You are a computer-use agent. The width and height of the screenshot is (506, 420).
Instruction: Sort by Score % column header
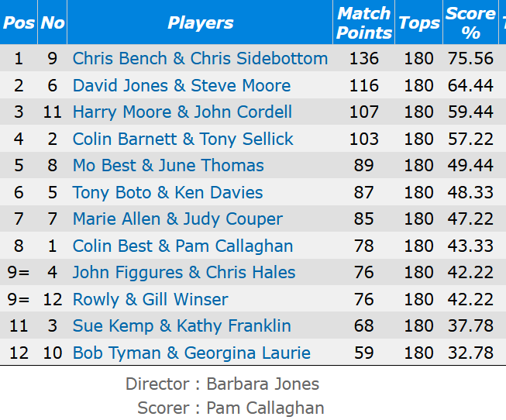(x=470, y=22)
